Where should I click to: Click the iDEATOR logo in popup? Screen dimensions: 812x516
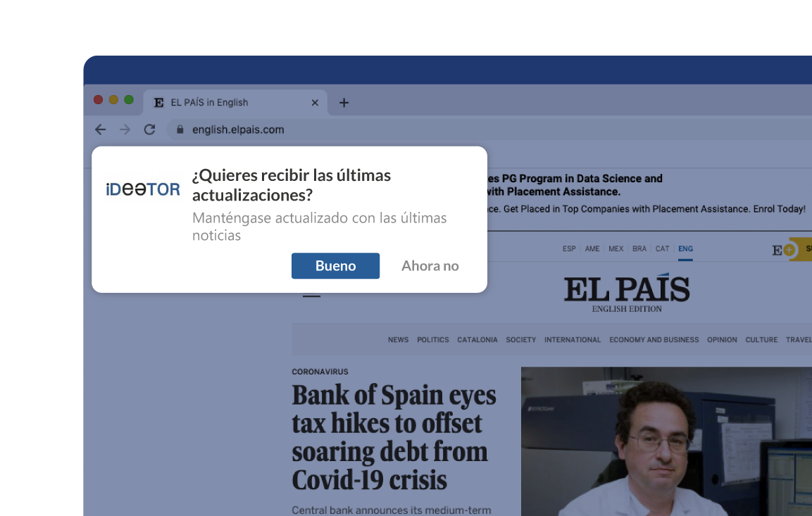click(x=143, y=189)
